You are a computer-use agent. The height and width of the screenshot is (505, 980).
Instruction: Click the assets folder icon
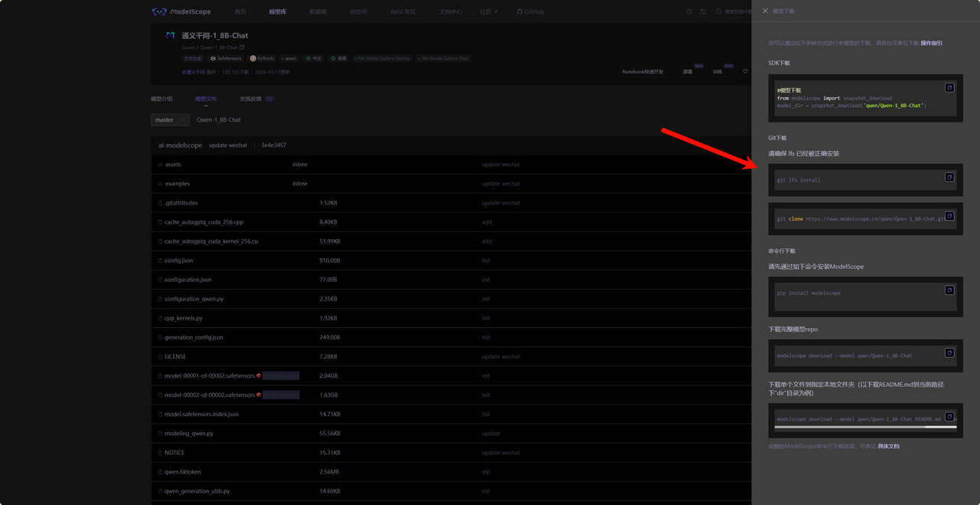[160, 164]
